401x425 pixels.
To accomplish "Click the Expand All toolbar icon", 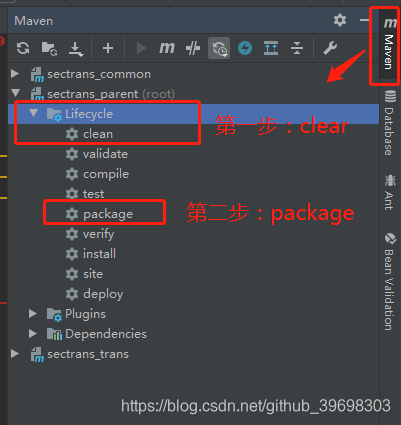I will 271,48.
